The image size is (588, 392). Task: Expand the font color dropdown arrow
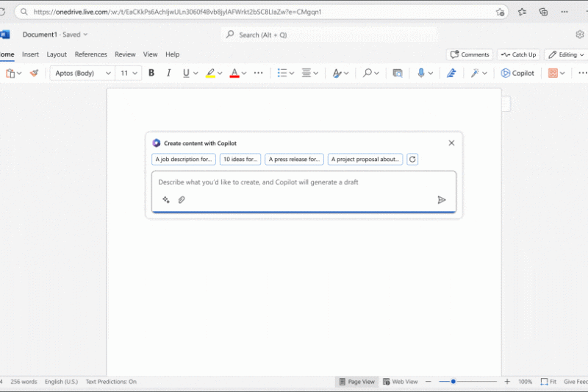[x=244, y=73]
